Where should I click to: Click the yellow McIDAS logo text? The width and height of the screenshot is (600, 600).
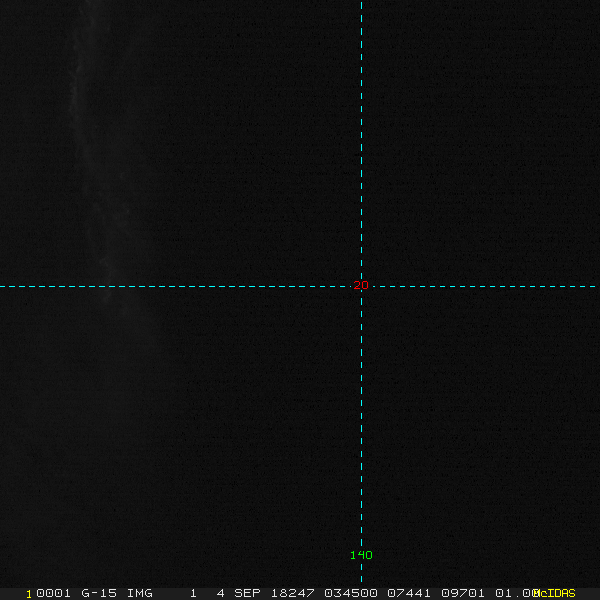(x=557, y=593)
